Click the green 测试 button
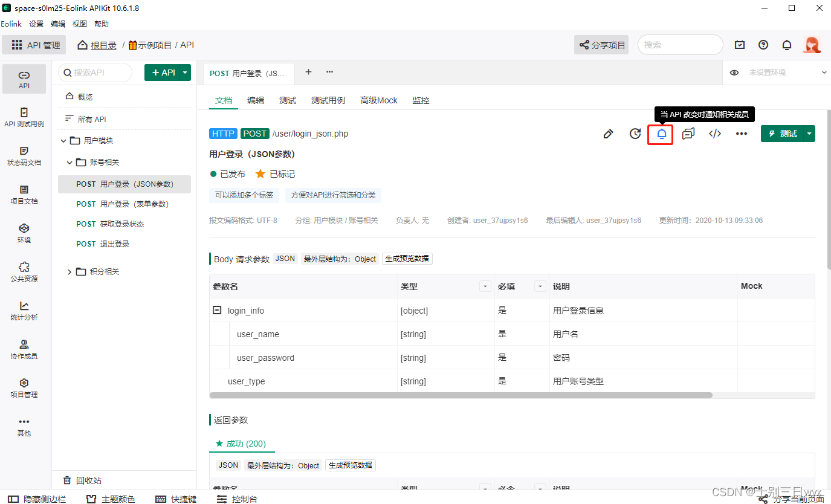The width and height of the screenshot is (831, 504). (x=783, y=134)
